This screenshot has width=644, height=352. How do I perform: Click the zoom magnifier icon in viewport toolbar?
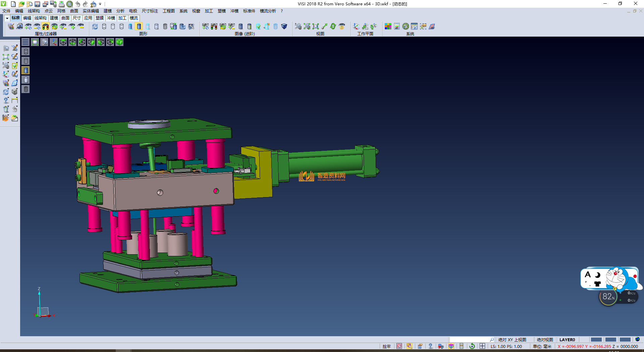[44, 42]
